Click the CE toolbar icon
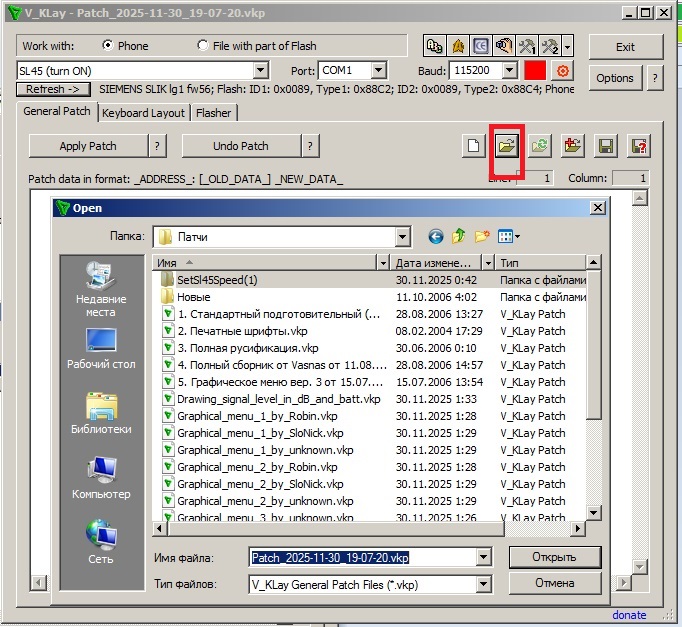Viewport: 682px width, 627px height. (481, 46)
